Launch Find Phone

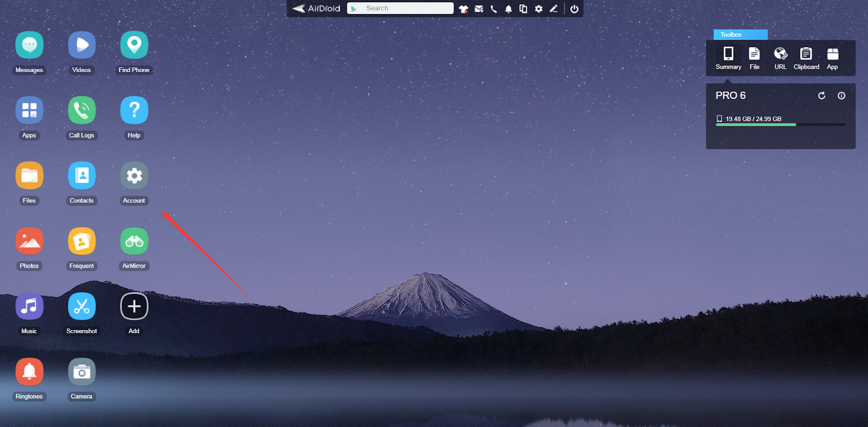point(134,45)
